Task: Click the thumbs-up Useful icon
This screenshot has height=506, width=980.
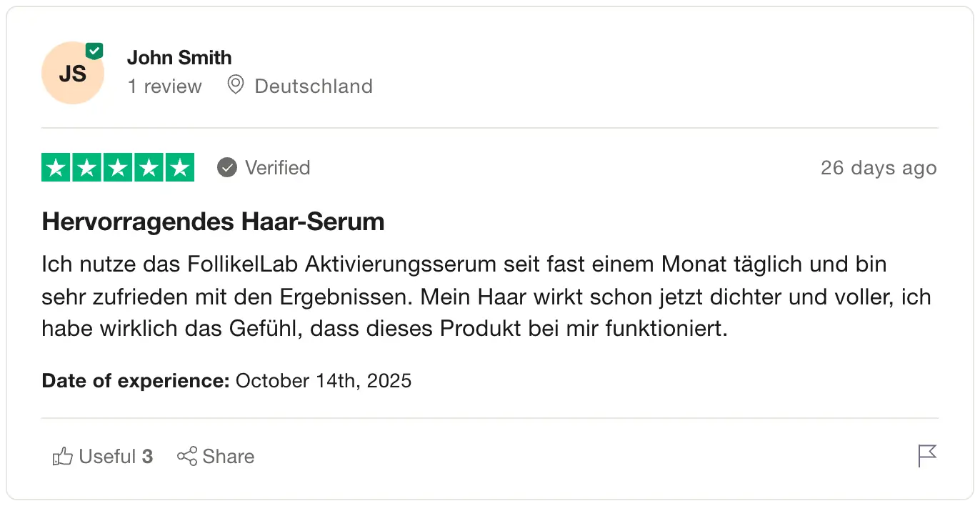Action: click(x=63, y=457)
